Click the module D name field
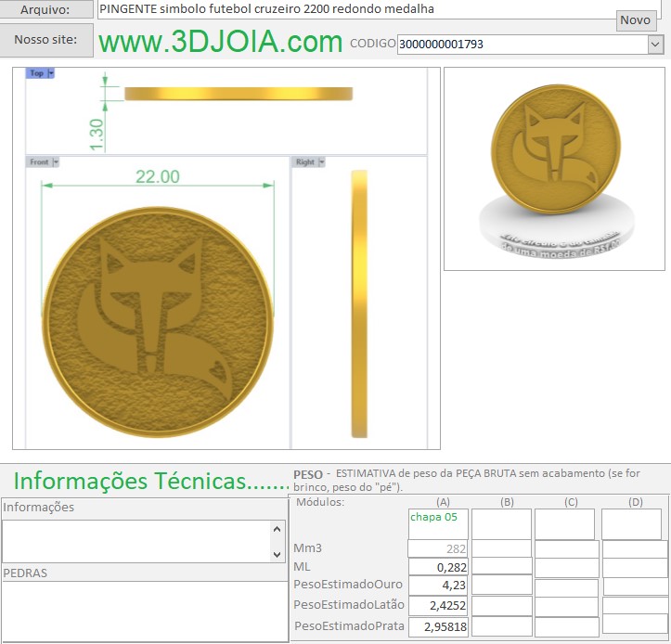Image resolution: width=671 pixels, height=644 pixels. 632,524
